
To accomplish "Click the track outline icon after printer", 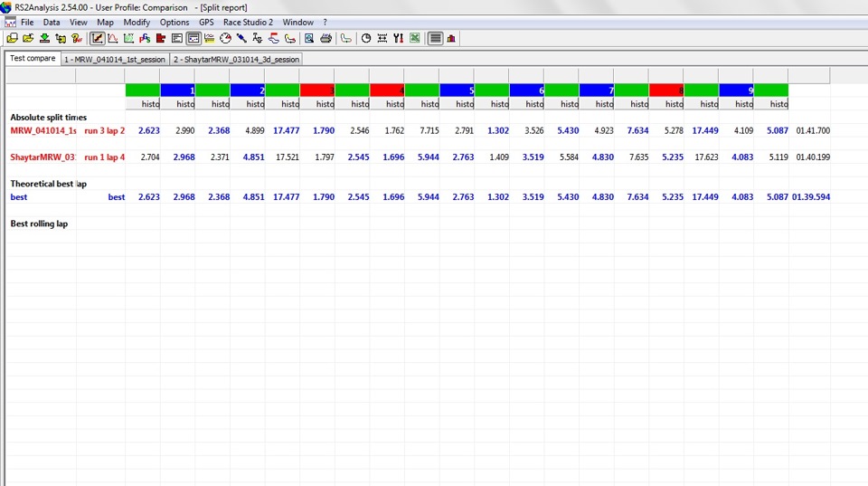I will click(x=346, y=38).
